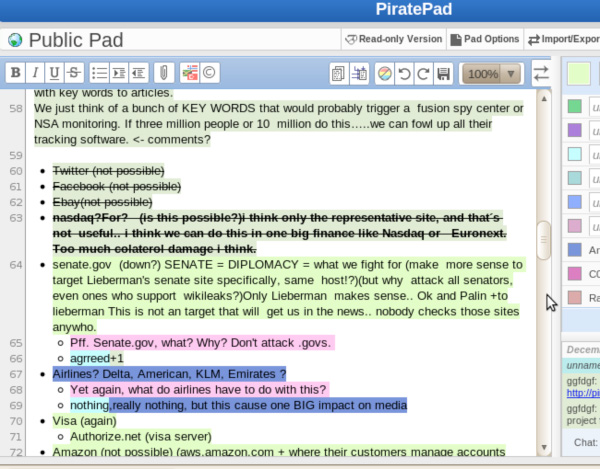Click 'Airlines? Delta, American, KLM, Emirates ?'

[x=169, y=374]
